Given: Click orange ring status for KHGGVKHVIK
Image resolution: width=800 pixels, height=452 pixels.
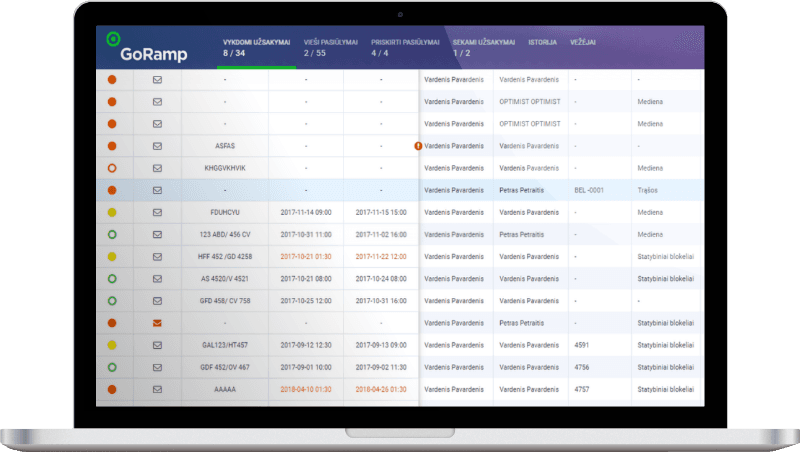Looking at the screenshot, I should [113, 168].
